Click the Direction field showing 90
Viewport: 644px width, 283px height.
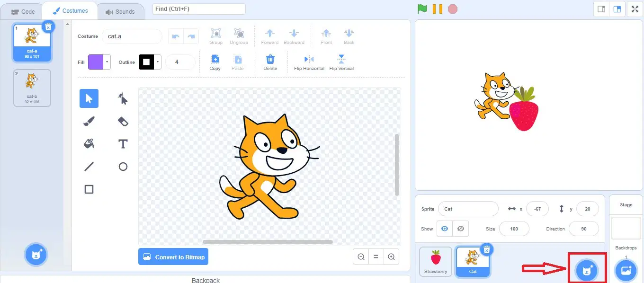click(584, 229)
